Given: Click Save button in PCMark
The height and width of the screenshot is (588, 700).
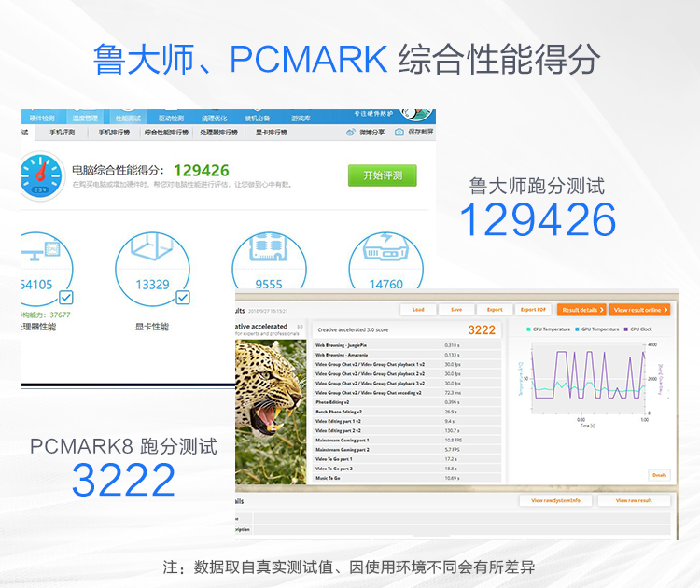Looking at the screenshot, I should [x=456, y=310].
